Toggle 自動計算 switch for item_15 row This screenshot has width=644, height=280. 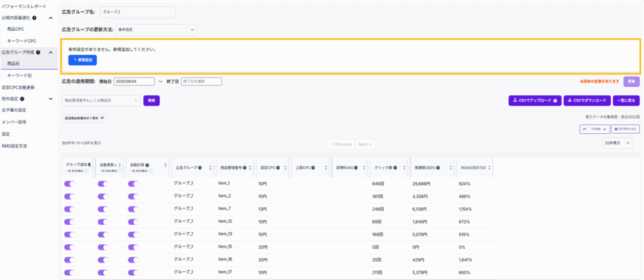pos(133,247)
